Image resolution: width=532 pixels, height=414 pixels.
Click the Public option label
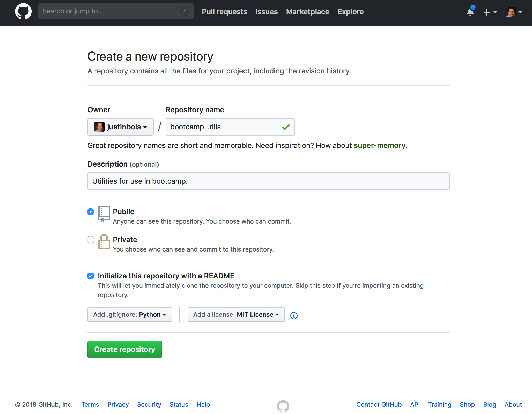coord(123,212)
